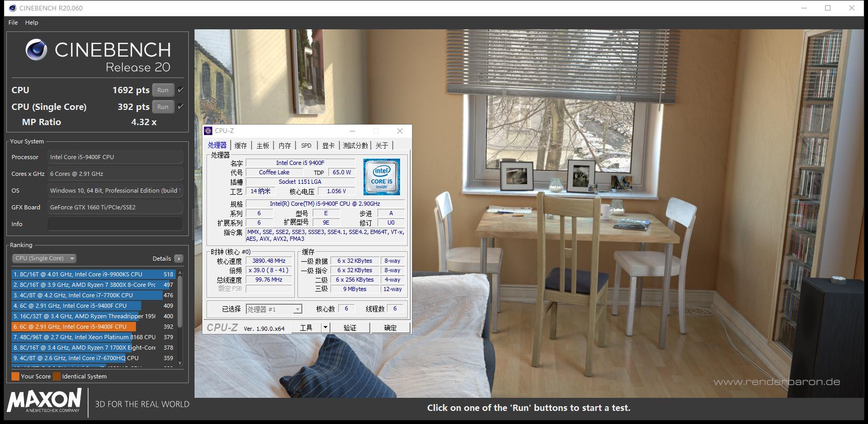Click the TDP value 65.0 W
The height and width of the screenshot is (424, 868).
point(341,172)
